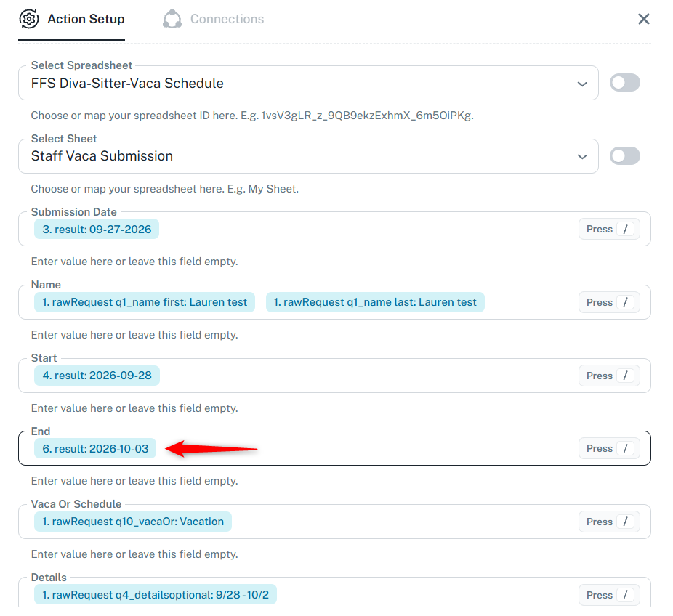Click the Press / button for Vaca Or Schedule
Viewport: 673px width, 616px height.
tap(609, 522)
